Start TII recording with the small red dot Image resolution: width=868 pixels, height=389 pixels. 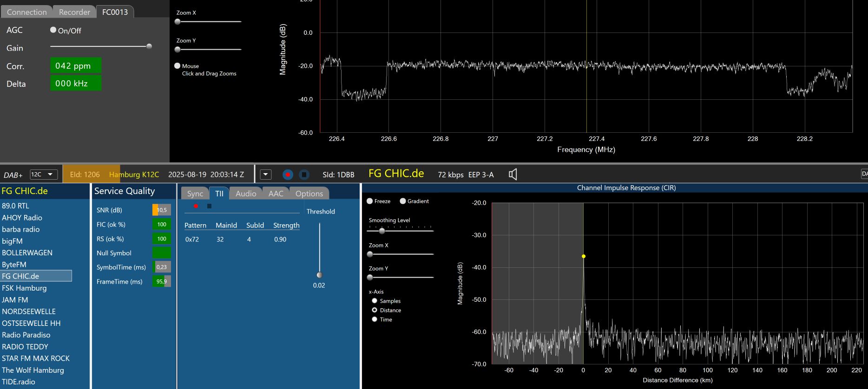(196, 206)
